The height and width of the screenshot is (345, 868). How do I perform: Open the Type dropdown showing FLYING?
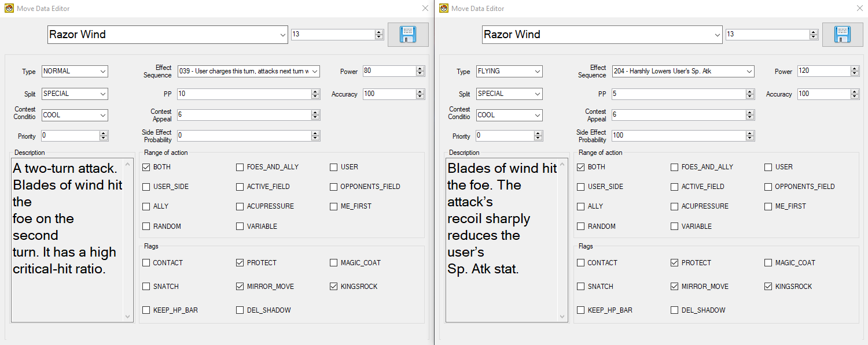[x=538, y=72]
